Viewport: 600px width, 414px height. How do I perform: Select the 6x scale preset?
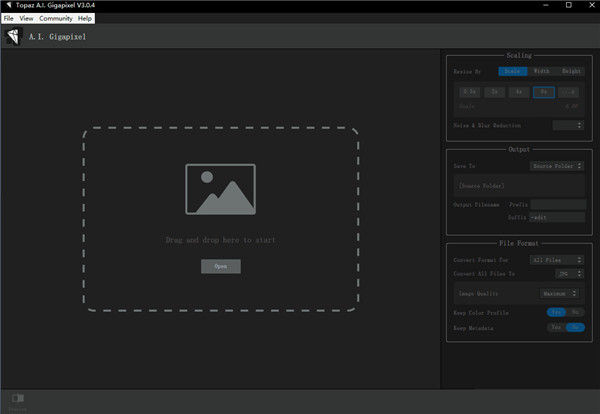click(x=543, y=91)
